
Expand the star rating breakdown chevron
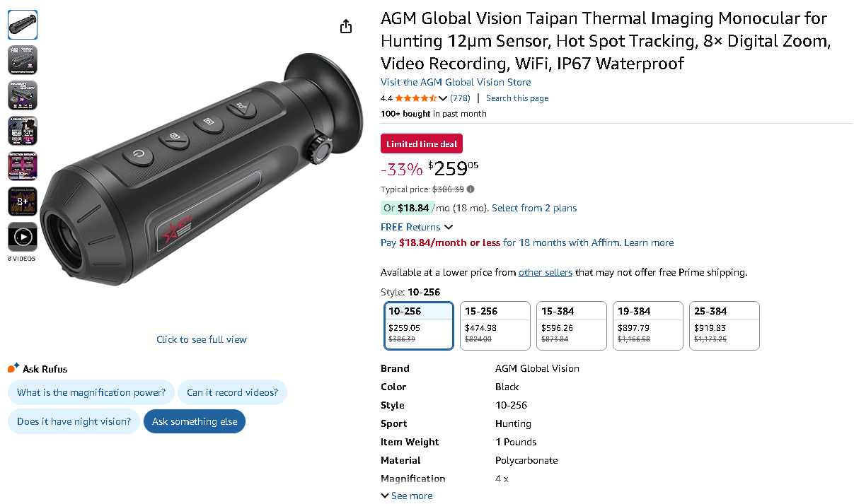(x=444, y=98)
